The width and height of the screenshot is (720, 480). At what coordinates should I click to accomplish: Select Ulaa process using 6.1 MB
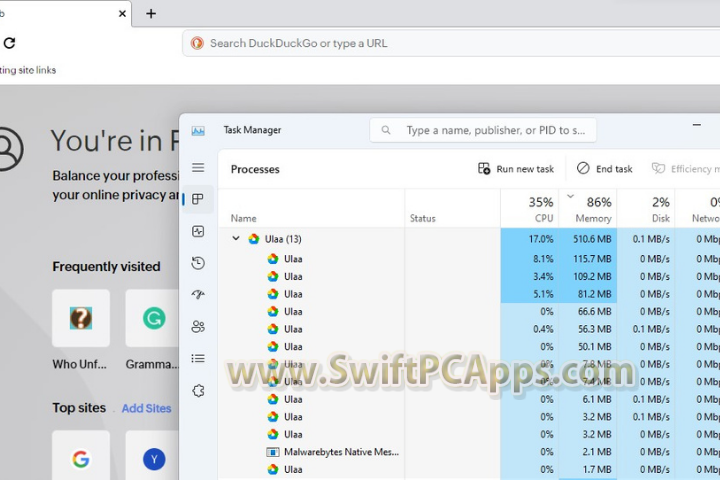469,400
